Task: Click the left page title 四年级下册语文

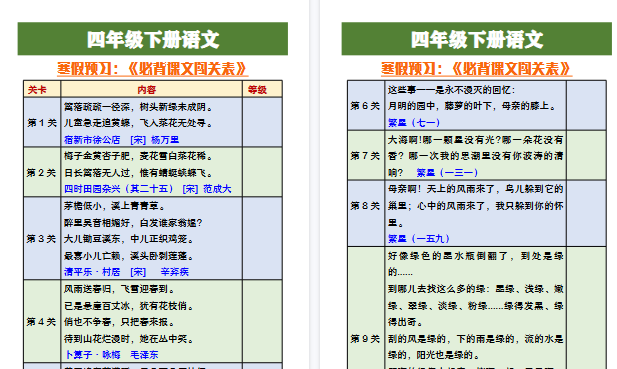Action: [x=153, y=39]
